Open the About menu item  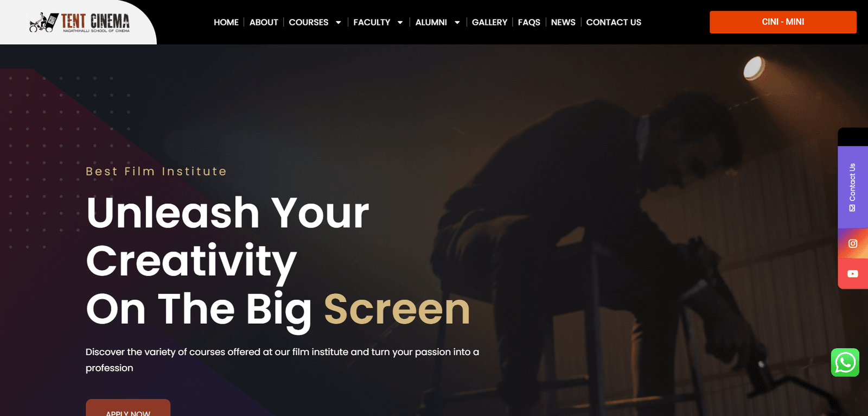tap(264, 22)
